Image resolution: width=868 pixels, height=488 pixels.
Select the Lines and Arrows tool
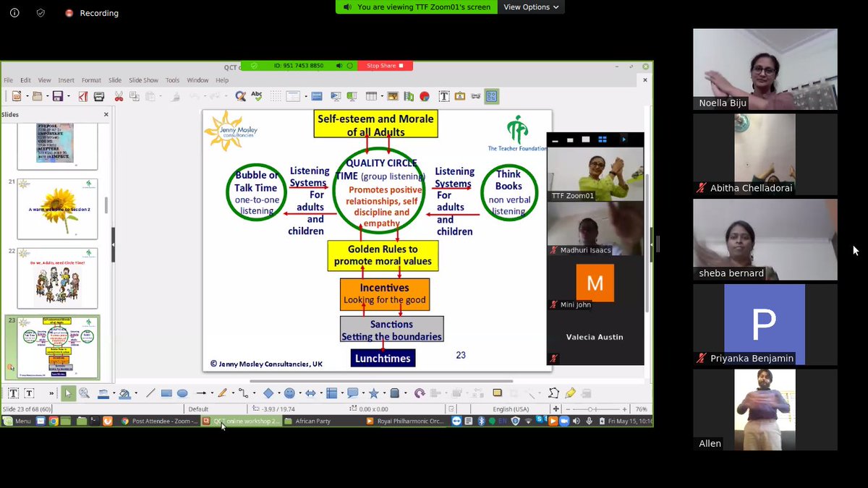click(201, 393)
